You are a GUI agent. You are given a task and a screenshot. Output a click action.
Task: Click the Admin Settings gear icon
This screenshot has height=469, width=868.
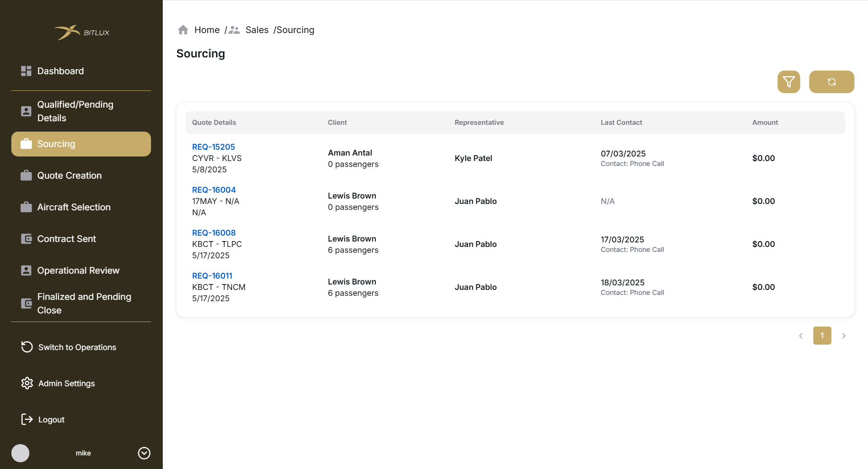[27, 383]
